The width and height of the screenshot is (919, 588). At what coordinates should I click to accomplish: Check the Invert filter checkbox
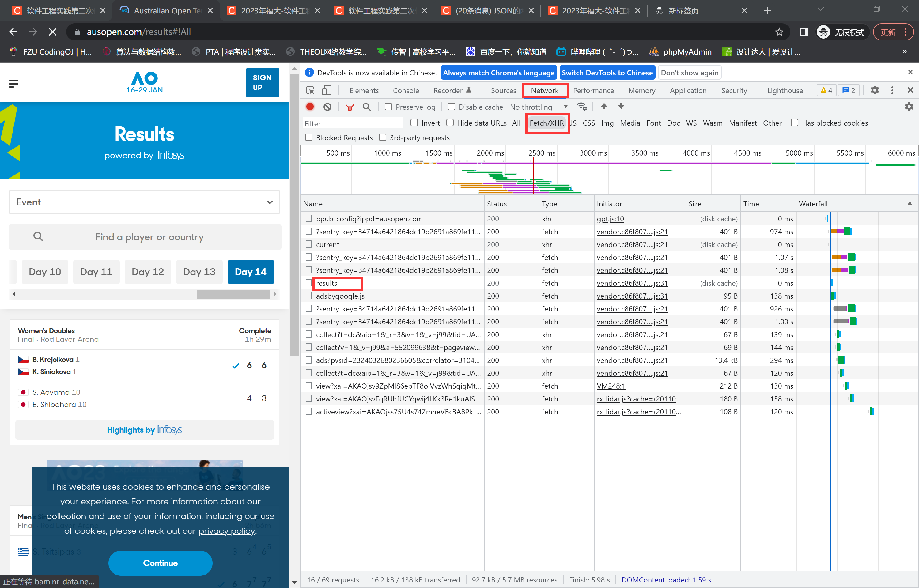pyautogui.click(x=414, y=123)
